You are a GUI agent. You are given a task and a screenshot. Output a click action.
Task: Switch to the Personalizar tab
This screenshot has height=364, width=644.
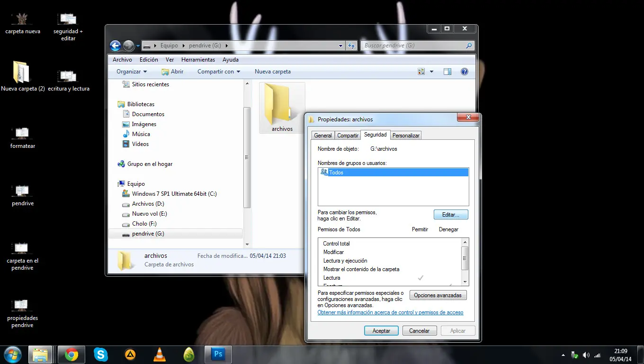[406, 136]
